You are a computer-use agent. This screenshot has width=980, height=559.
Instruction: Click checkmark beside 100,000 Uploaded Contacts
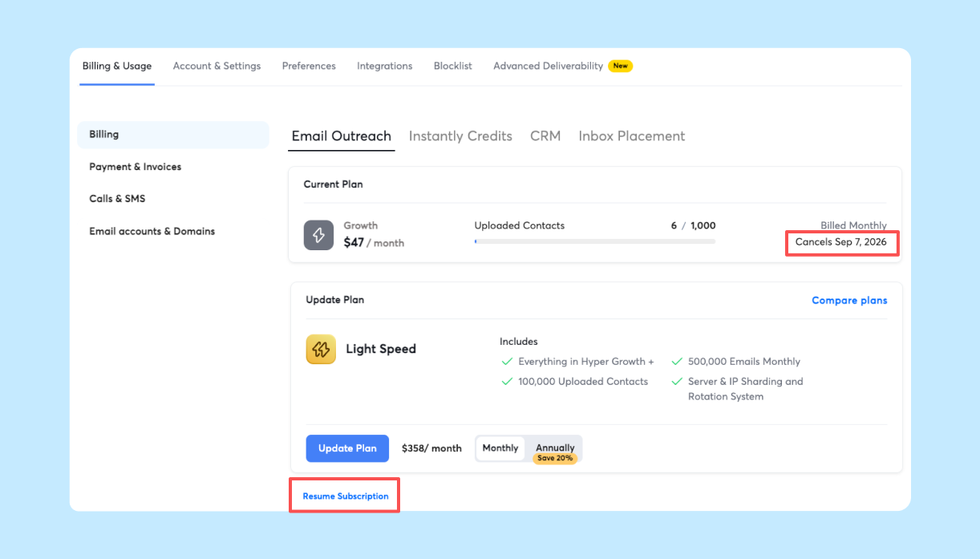click(x=507, y=382)
